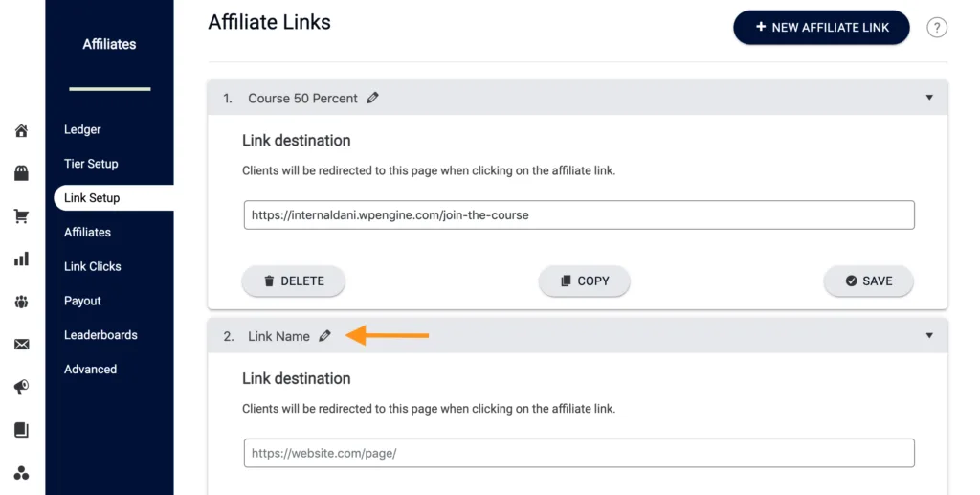
Task: Save the Course 50 Percent link
Action: click(x=869, y=281)
